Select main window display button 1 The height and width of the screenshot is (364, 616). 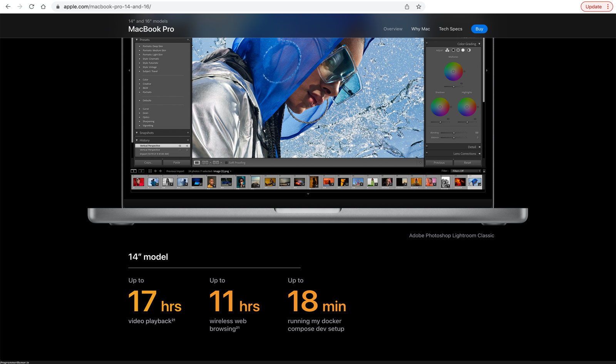pyautogui.click(x=134, y=171)
